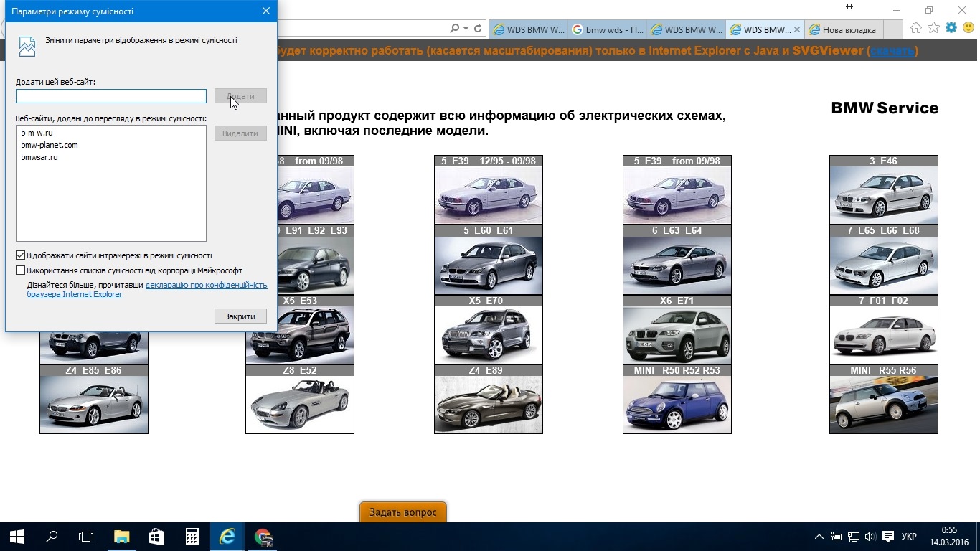Open the 5 E39 from 09/98 car thumbnail
The height and width of the screenshot is (551, 980).
click(677, 189)
